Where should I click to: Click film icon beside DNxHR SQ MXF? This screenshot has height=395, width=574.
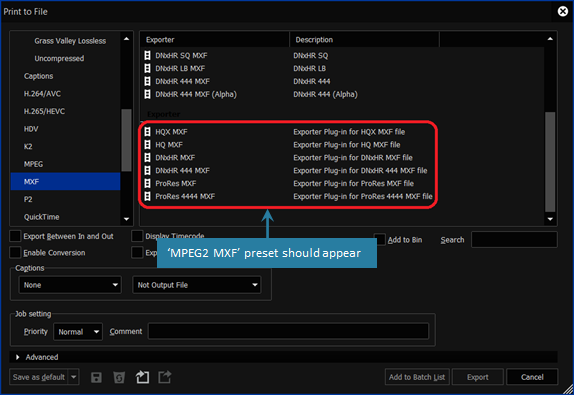[x=147, y=55]
